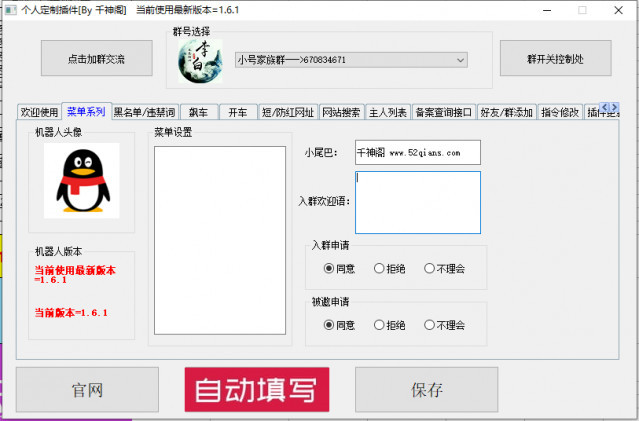Click the 菜单设置 large text area

pyautogui.click(x=220, y=240)
